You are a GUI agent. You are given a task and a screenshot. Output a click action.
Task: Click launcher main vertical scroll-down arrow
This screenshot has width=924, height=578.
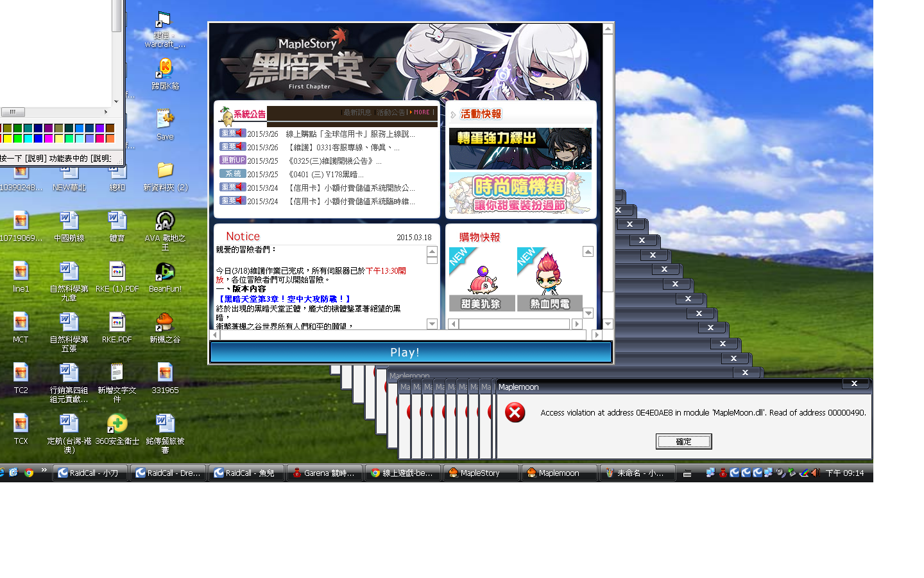click(608, 324)
